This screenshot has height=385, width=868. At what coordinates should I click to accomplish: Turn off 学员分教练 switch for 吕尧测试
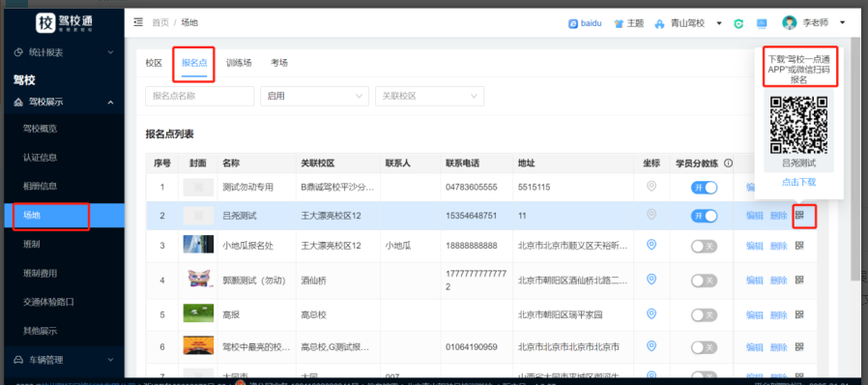pyautogui.click(x=704, y=216)
